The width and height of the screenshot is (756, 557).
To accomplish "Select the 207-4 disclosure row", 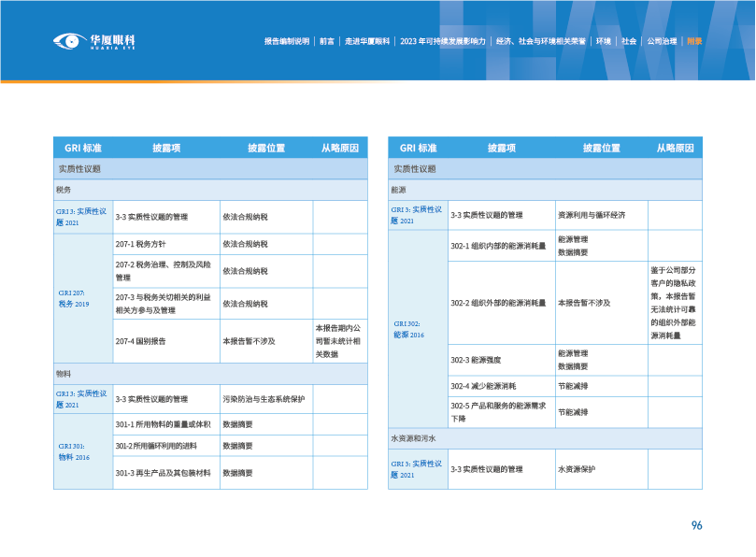I will 165,341.
